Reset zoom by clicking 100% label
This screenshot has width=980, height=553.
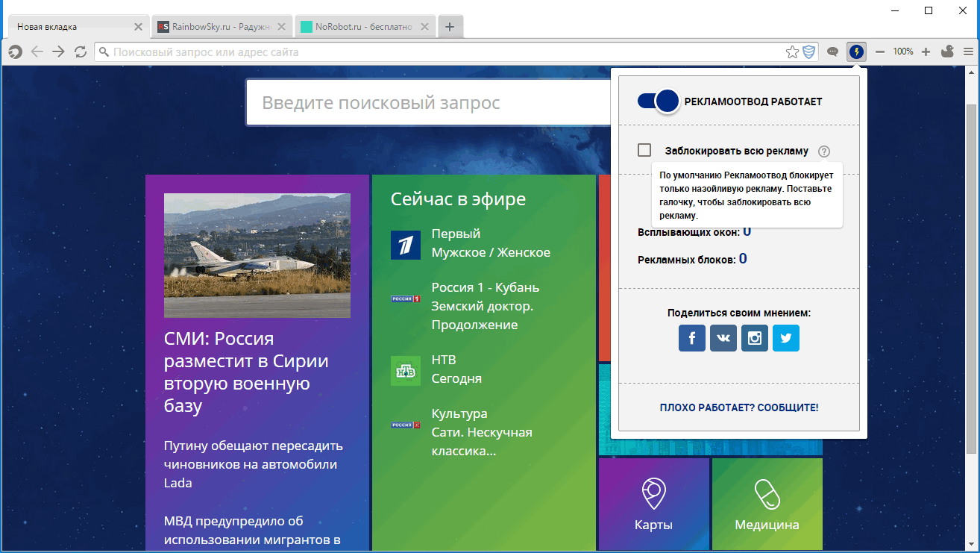pyautogui.click(x=903, y=52)
